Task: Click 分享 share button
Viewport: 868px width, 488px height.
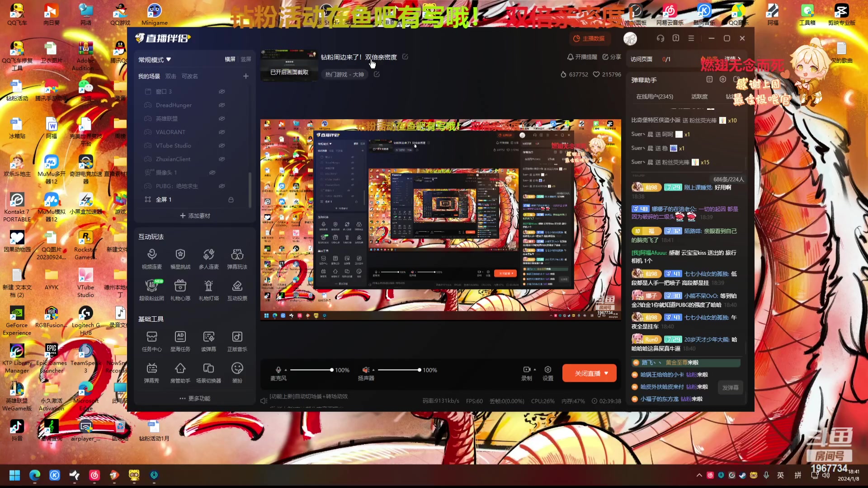Action: [x=612, y=57]
